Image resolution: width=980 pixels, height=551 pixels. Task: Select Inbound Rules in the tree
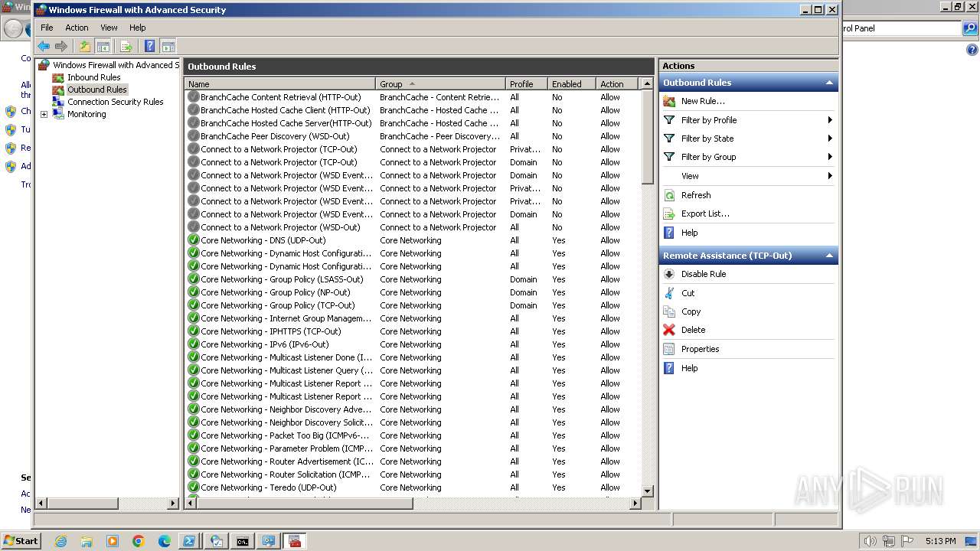93,77
